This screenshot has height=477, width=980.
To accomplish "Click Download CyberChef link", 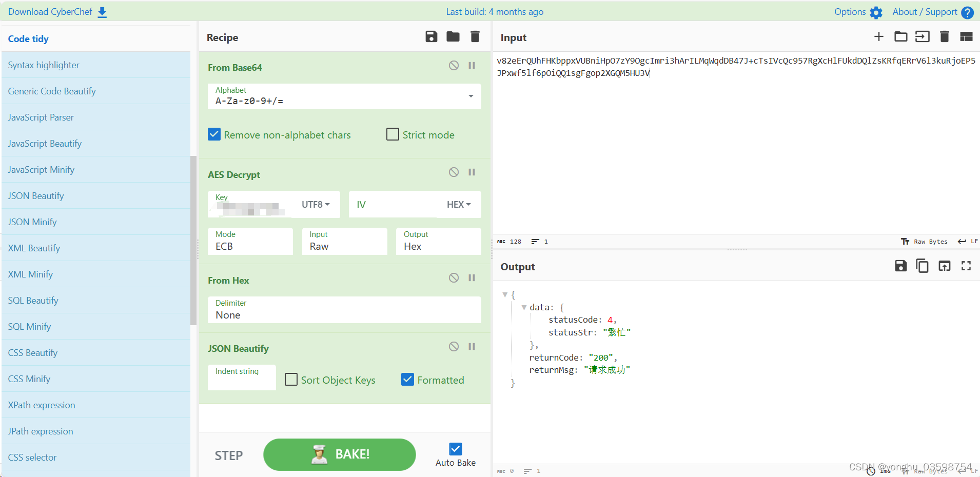I will [x=50, y=12].
